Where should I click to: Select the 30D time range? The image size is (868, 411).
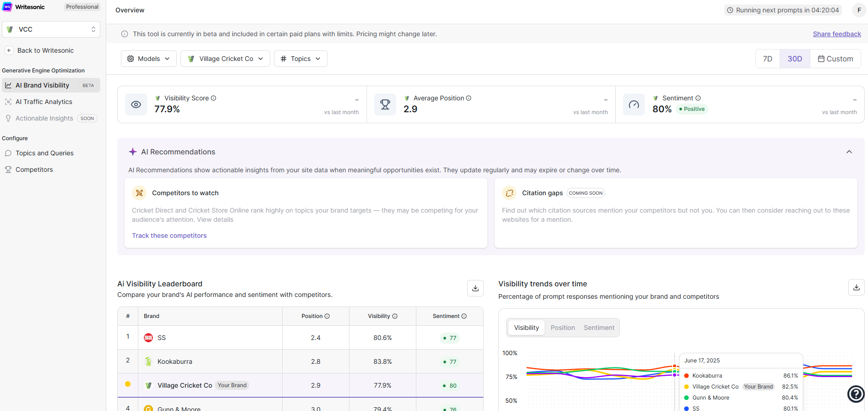point(795,59)
